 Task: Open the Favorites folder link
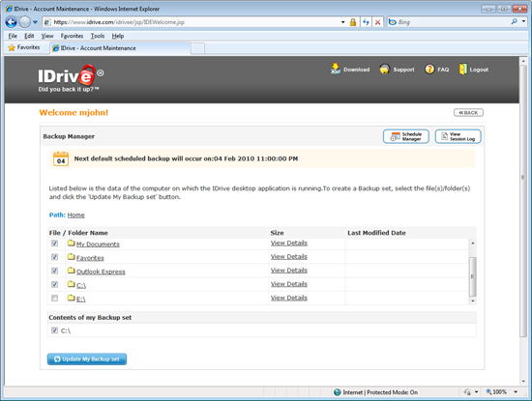click(90, 258)
